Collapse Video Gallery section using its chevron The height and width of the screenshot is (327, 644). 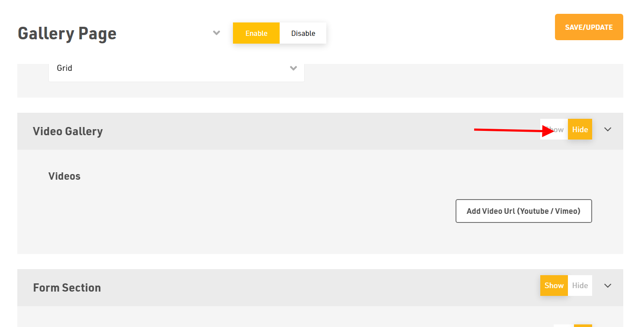click(x=608, y=130)
